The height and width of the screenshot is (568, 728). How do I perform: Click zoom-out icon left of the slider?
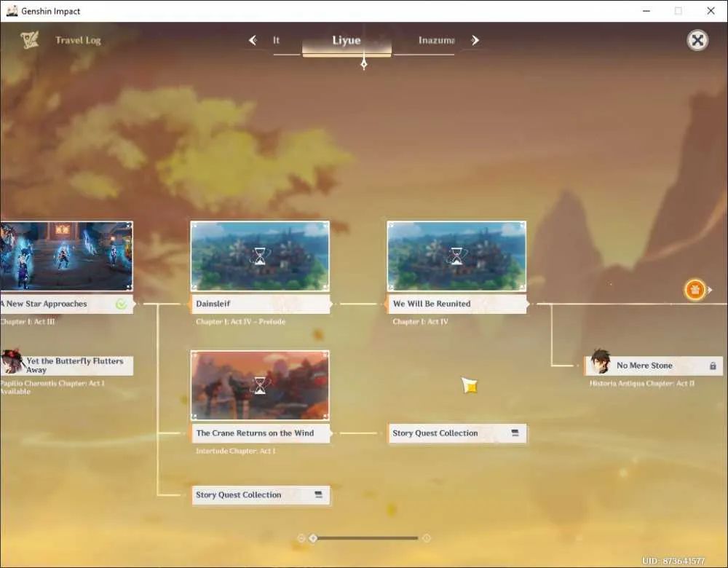[301, 538]
